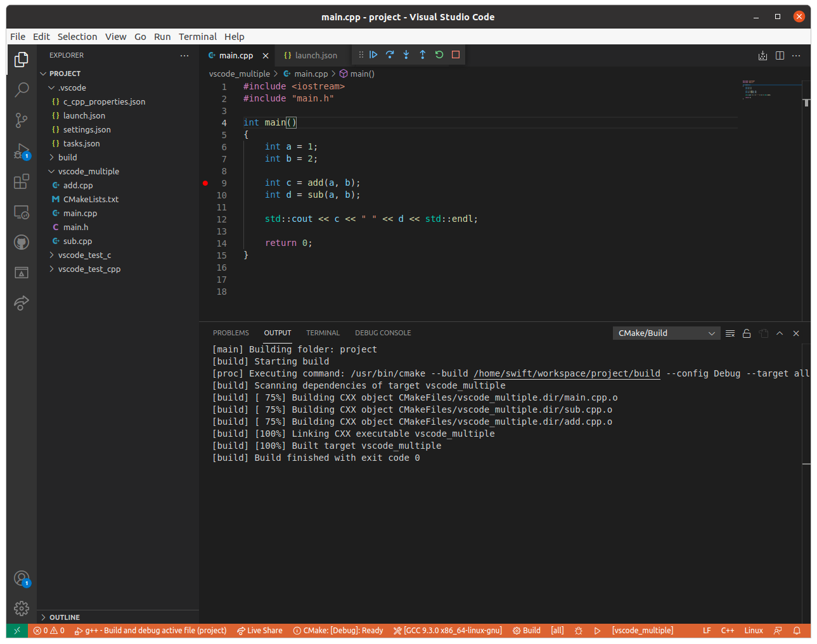Screen dimensions: 817x644
Task: Grab the debug toolbar drag handle
Action: 361,55
